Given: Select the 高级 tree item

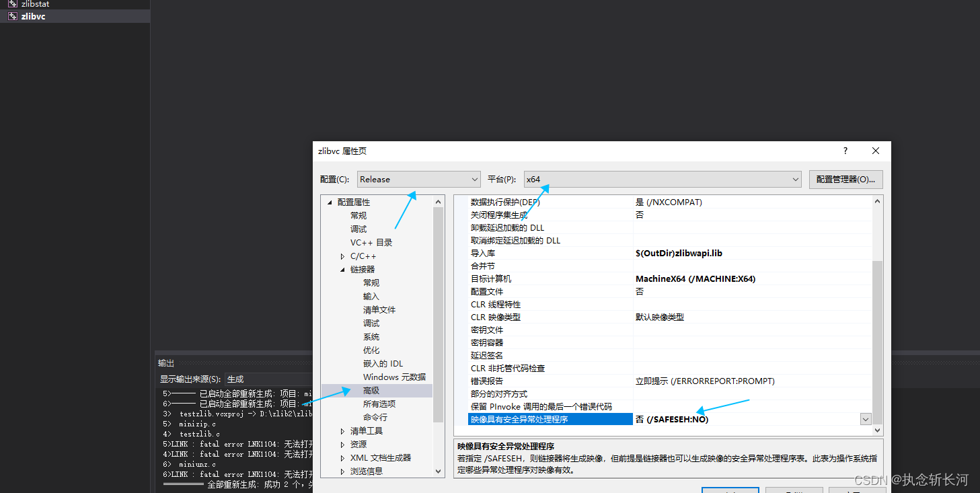Looking at the screenshot, I should tap(371, 391).
